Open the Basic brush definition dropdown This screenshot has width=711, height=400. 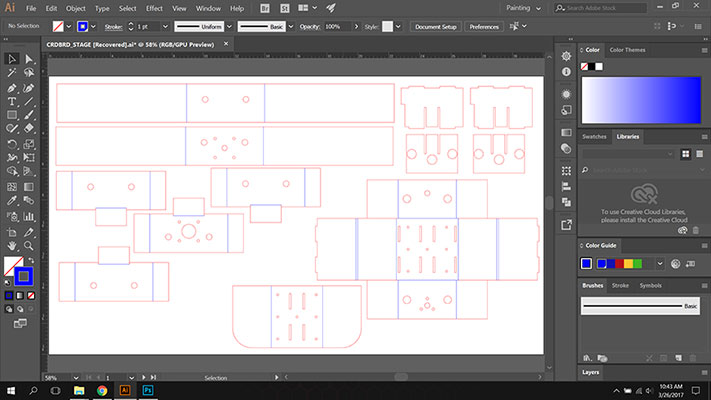click(x=291, y=27)
